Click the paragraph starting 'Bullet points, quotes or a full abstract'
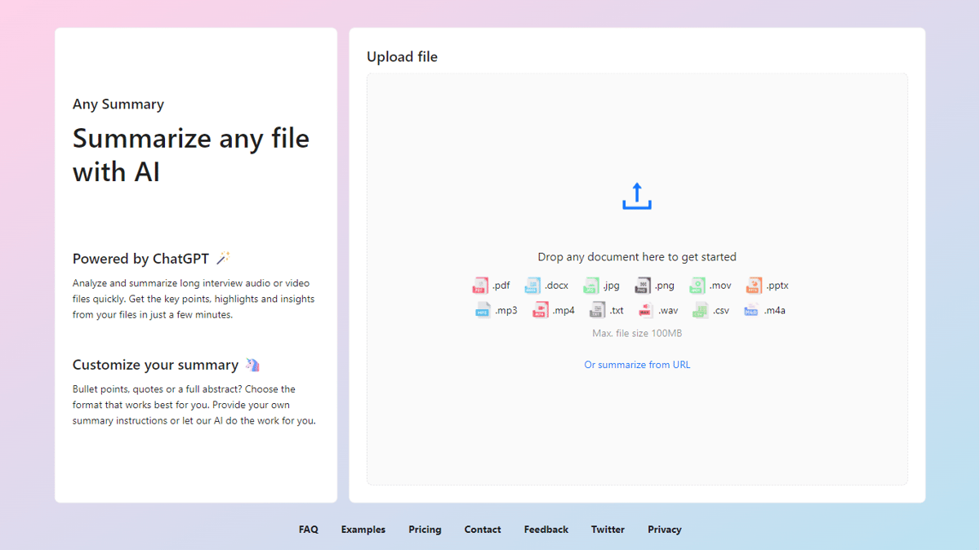This screenshot has width=980, height=550. point(194,405)
